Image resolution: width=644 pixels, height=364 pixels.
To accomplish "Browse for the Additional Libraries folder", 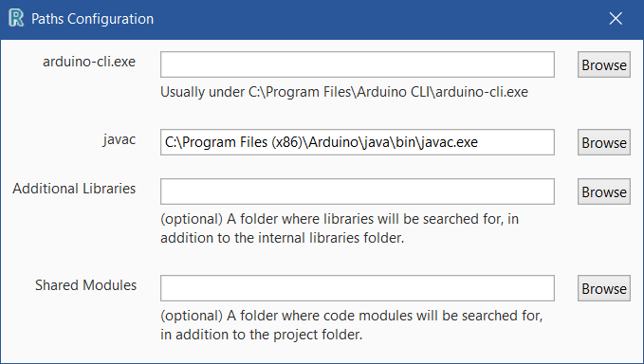I will [x=604, y=191].
